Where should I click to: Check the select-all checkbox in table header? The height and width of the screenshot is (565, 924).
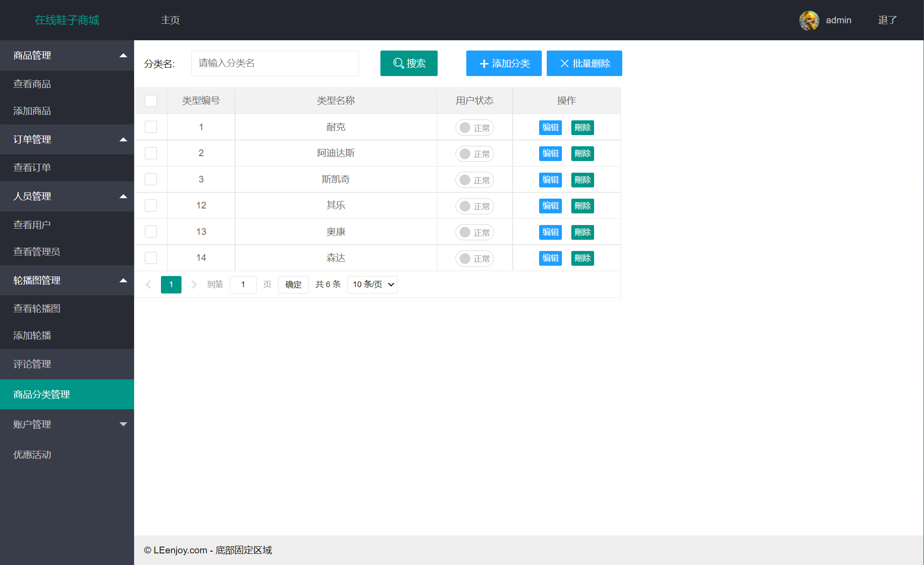point(151,101)
